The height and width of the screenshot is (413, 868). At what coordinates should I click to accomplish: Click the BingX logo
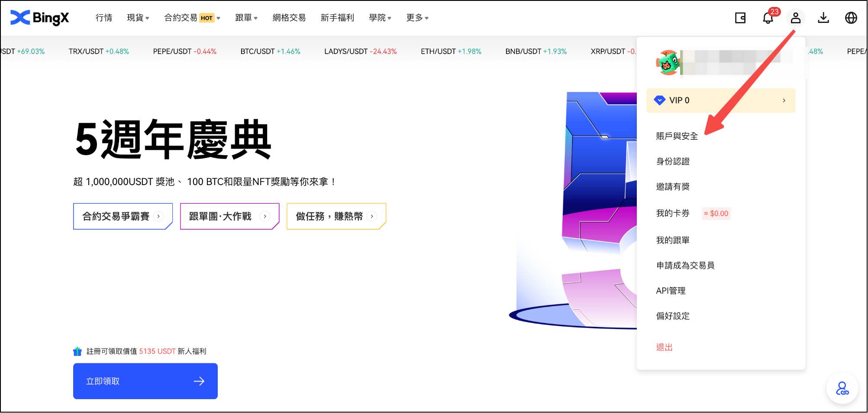[39, 18]
